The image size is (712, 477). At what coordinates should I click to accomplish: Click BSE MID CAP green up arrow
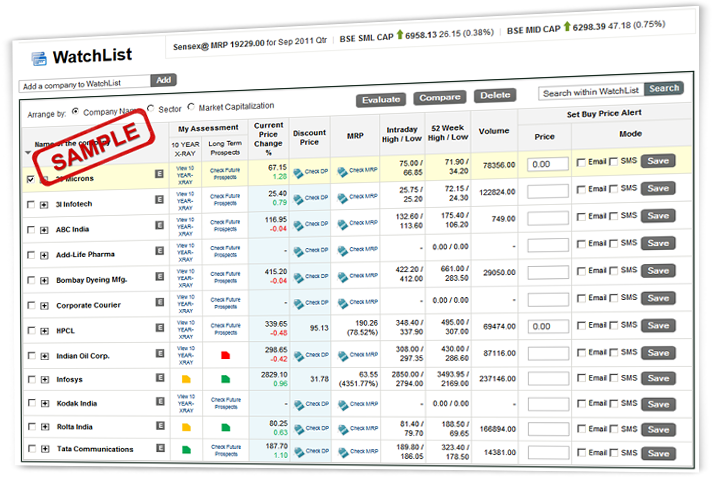[x=567, y=27]
